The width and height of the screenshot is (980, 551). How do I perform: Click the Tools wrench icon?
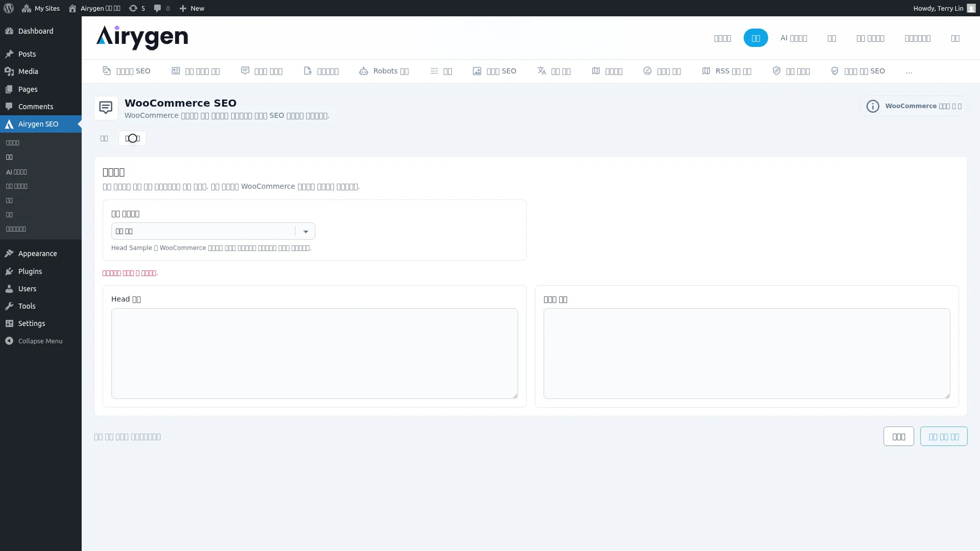click(x=9, y=306)
